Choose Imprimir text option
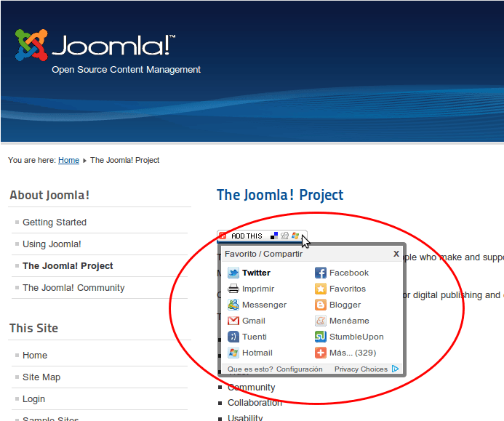Viewport: 504px width, 421px height. click(257, 289)
